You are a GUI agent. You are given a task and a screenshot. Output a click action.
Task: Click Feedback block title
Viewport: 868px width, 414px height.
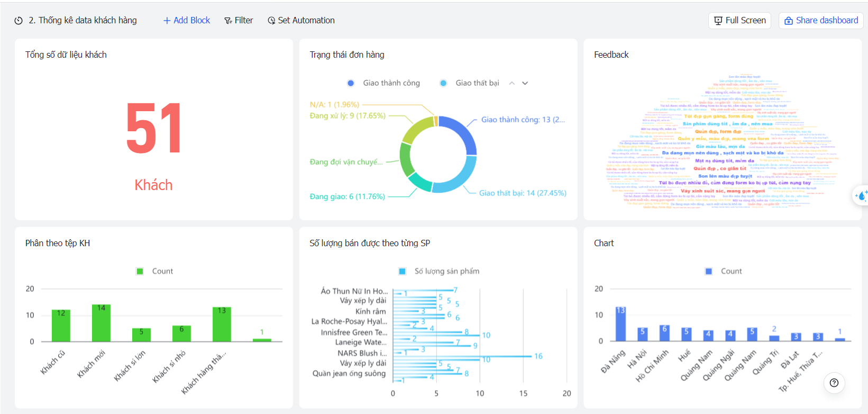click(x=611, y=55)
